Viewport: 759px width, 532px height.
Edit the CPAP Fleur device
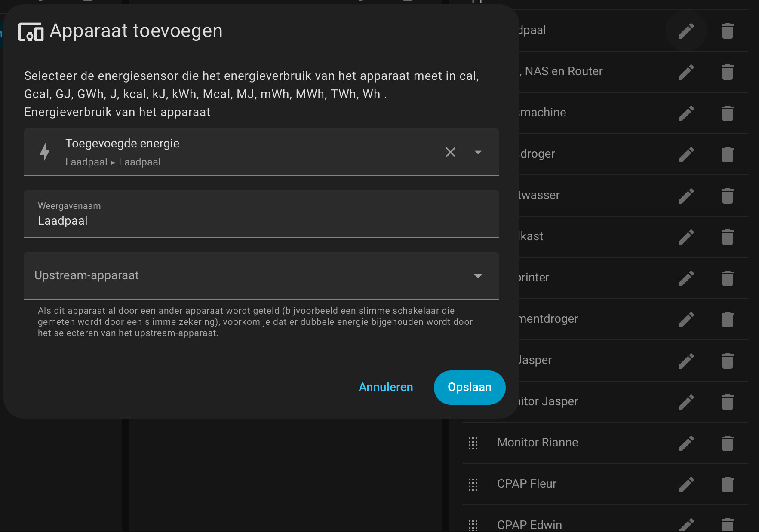click(686, 484)
